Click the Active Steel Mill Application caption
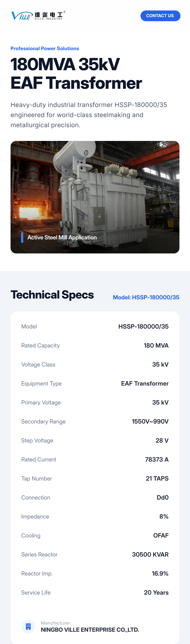 click(x=62, y=238)
